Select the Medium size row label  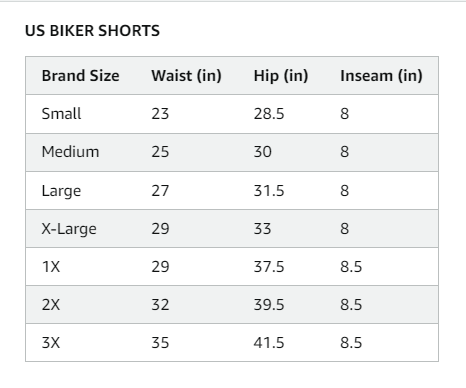click(x=70, y=152)
